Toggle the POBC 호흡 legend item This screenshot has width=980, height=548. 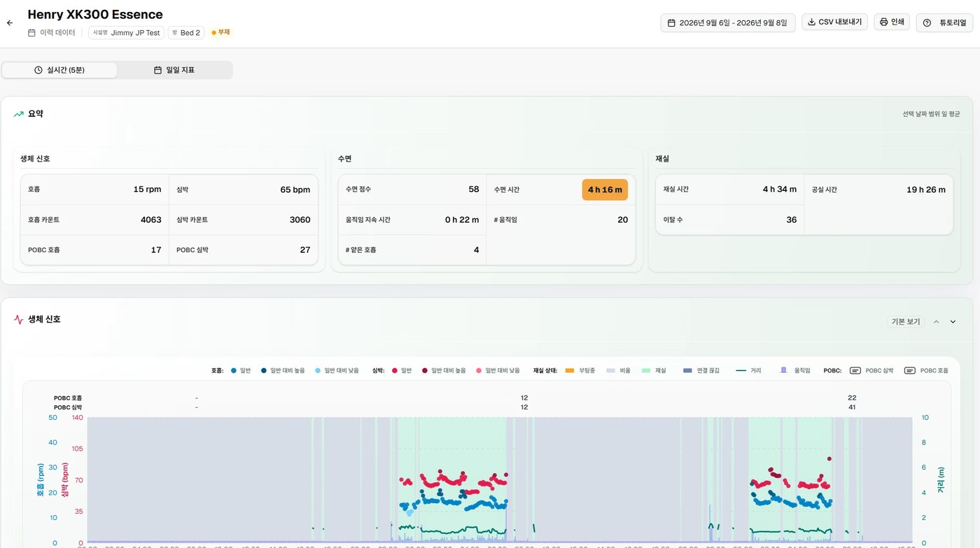(x=926, y=370)
